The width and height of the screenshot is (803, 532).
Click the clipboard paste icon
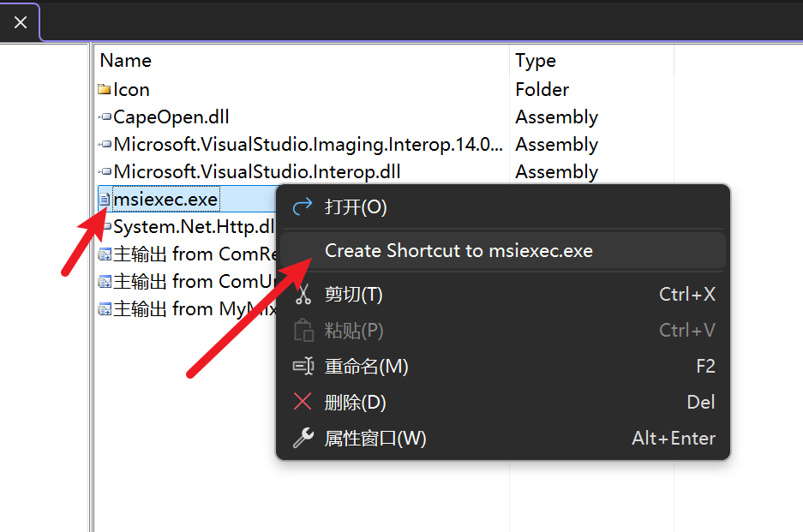(x=303, y=331)
